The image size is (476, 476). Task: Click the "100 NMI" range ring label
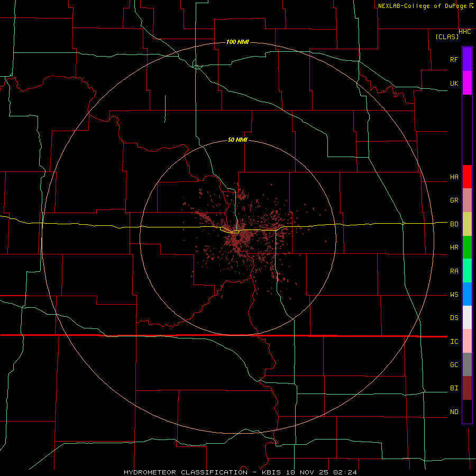[237, 42]
